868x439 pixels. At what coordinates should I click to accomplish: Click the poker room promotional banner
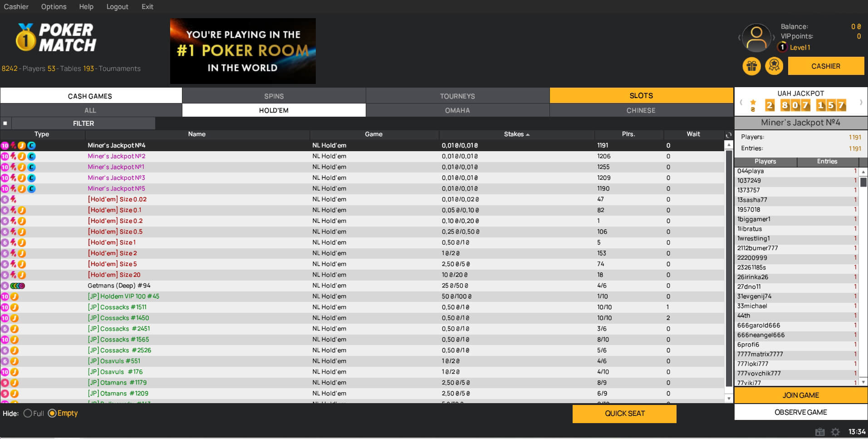point(243,51)
